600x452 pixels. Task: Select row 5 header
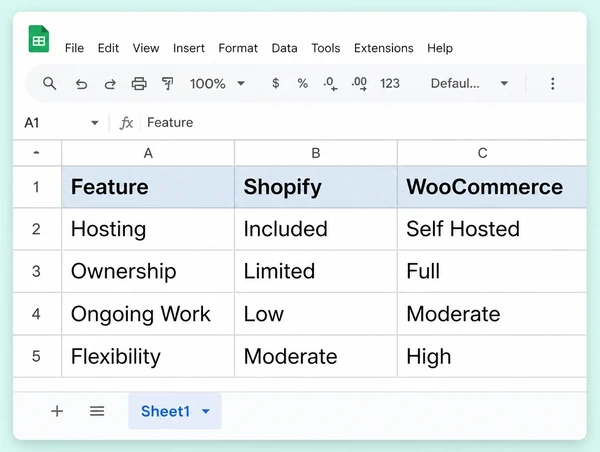pyautogui.click(x=37, y=356)
